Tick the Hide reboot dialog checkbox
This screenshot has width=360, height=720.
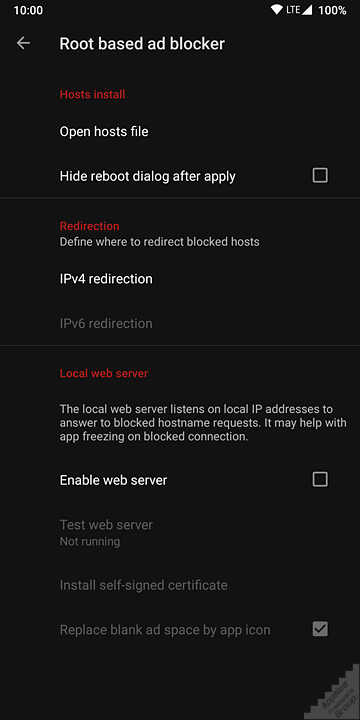click(320, 175)
